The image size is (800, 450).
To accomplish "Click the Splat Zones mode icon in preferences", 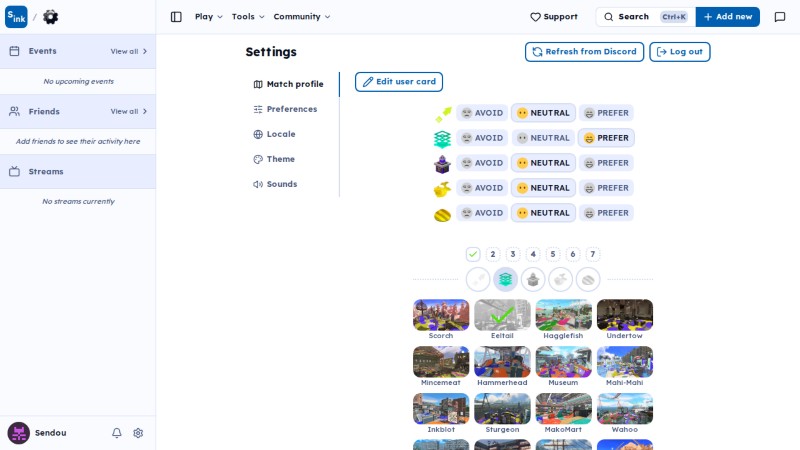I will tap(442, 138).
